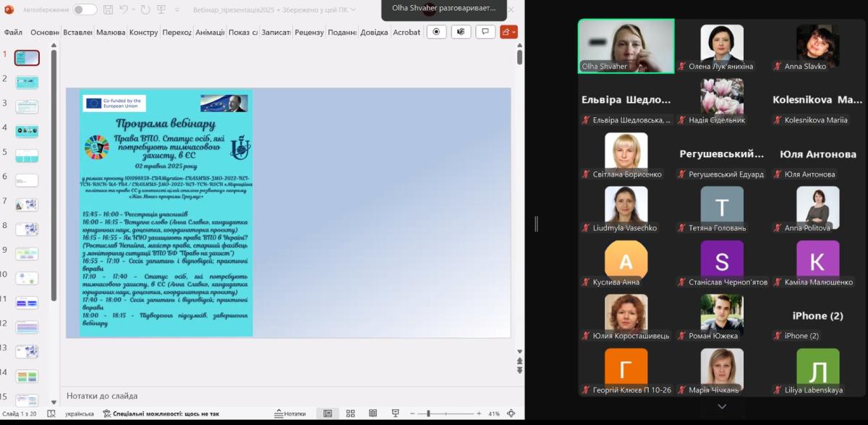Click the zoom out minus button
Viewport: 868px width, 425px height.
point(412,413)
